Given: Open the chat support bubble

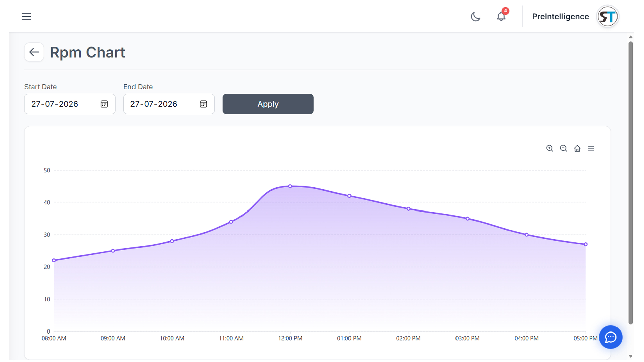Looking at the screenshot, I should point(611,337).
